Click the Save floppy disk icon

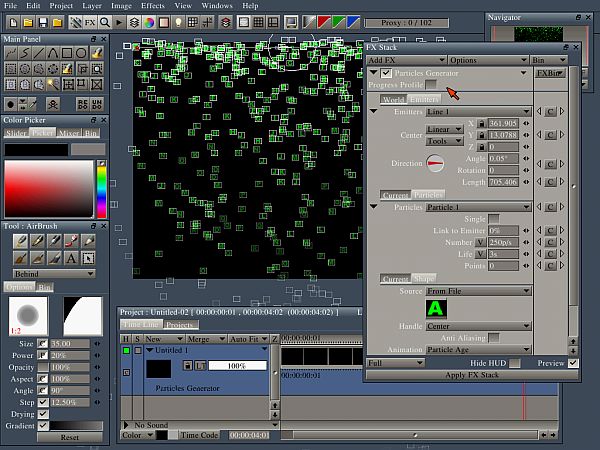coord(43,23)
